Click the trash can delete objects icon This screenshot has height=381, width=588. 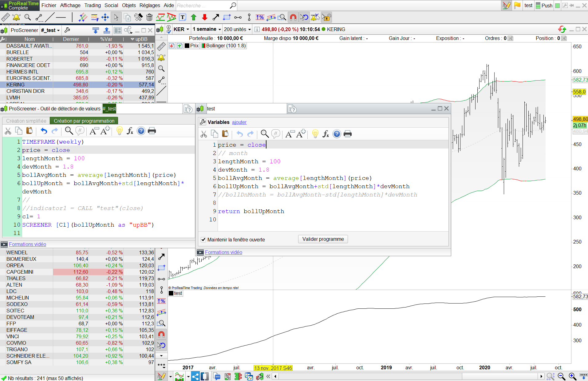coord(149,17)
